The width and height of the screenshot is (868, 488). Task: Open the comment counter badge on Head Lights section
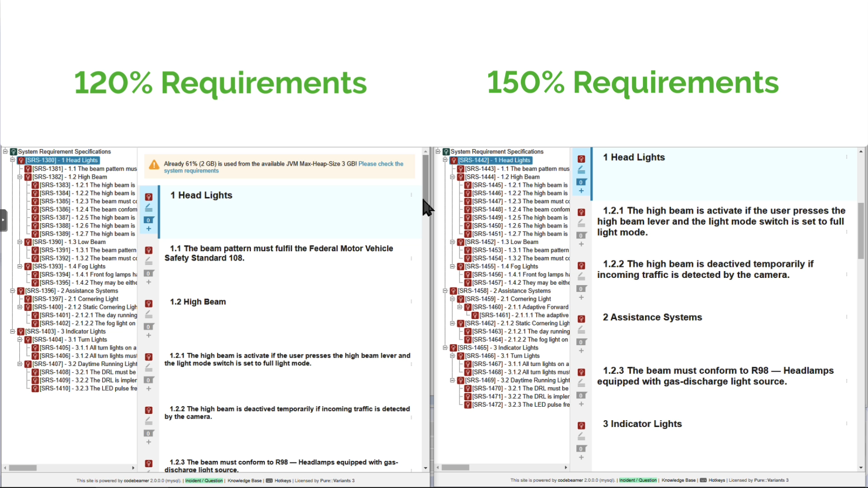coord(149,220)
